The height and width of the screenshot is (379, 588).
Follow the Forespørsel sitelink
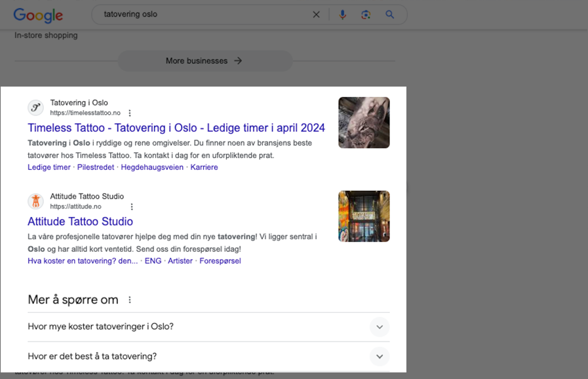click(x=220, y=261)
